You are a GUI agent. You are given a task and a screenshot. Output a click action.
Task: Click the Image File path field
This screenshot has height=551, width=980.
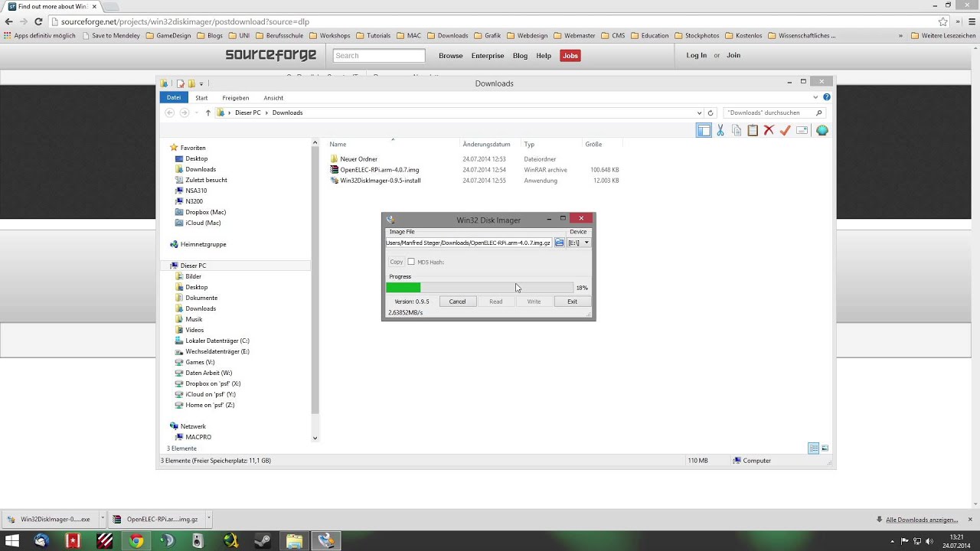tap(469, 243)
